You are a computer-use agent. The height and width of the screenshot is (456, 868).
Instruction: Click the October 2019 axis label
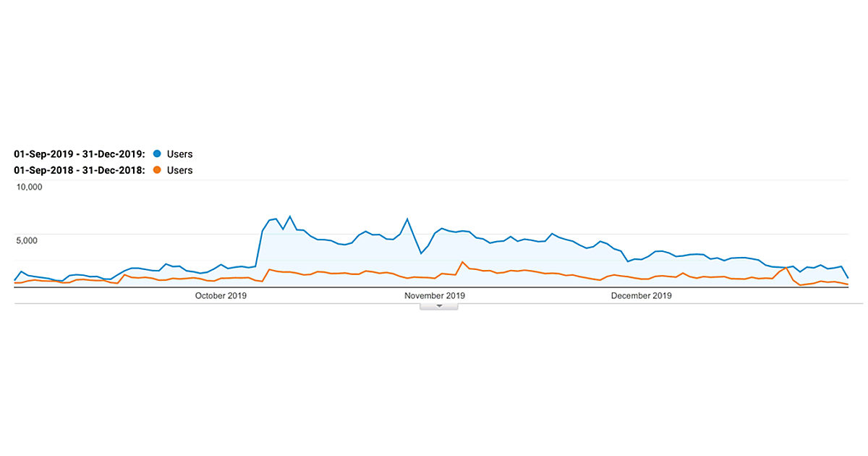tap(221, 295)
